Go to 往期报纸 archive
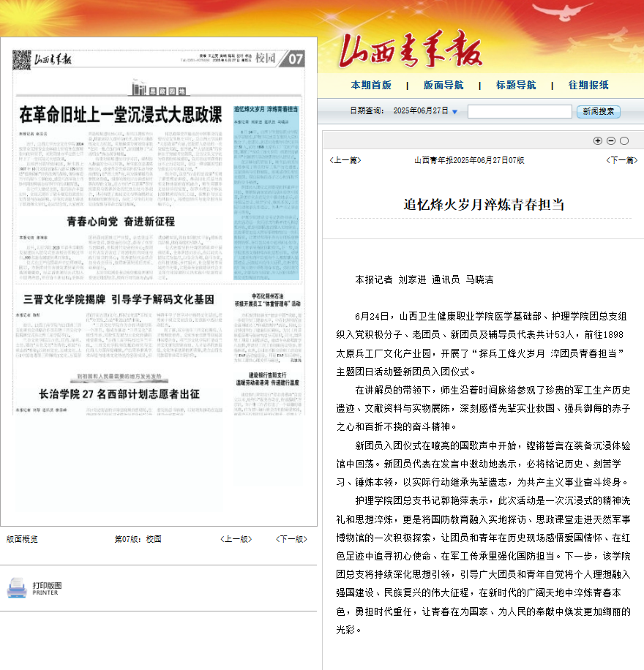This screenshot has height=670, width=644. click(x=588, y=85)
